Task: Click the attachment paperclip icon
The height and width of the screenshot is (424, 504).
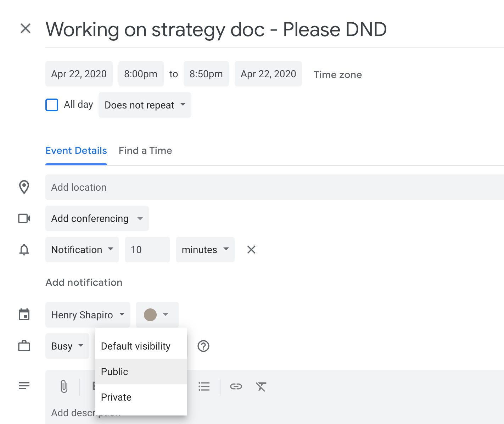Action: [x=64, y=386]
